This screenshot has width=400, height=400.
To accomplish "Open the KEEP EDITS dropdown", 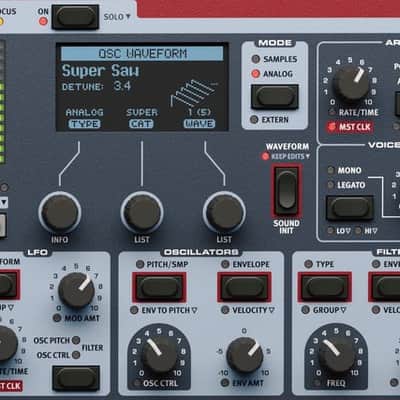I will pyautogui.click(x=290, y=156).
